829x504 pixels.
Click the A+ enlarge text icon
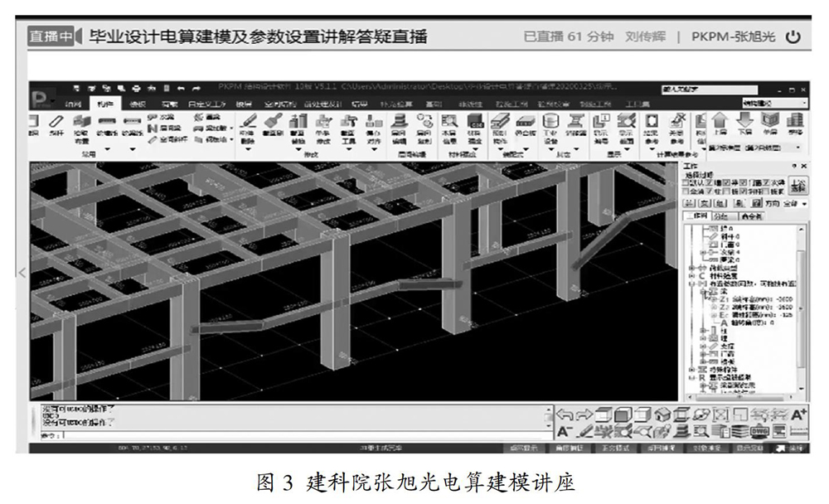799,414
